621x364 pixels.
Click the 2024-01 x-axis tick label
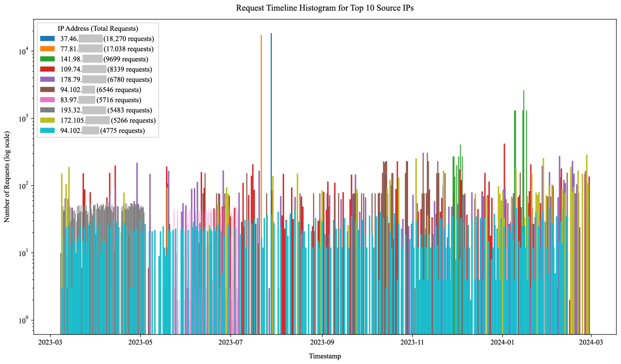pos(502,342)
